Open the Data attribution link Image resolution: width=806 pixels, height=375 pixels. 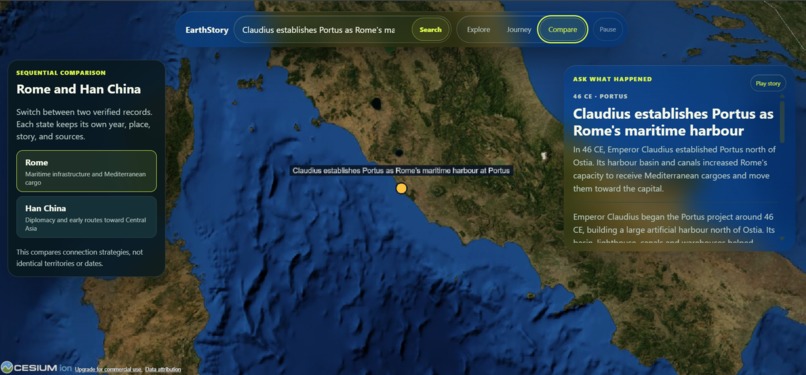(163, 369)
